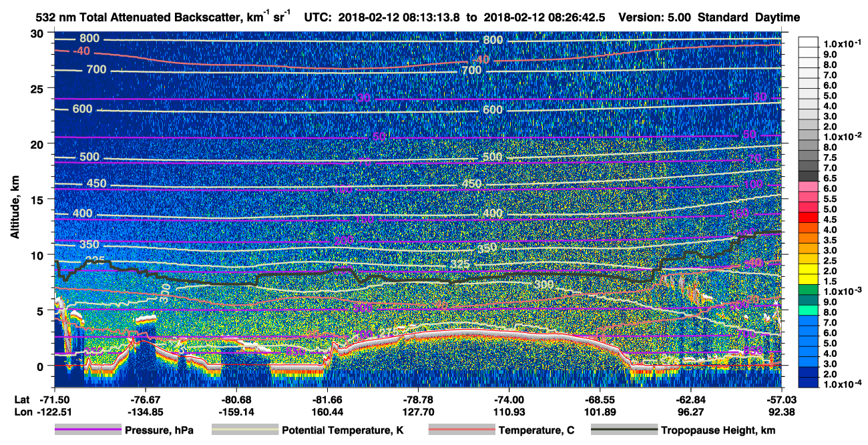Click longitude value "-134.85"
The image size is (868, 445).
coord(145,412)
